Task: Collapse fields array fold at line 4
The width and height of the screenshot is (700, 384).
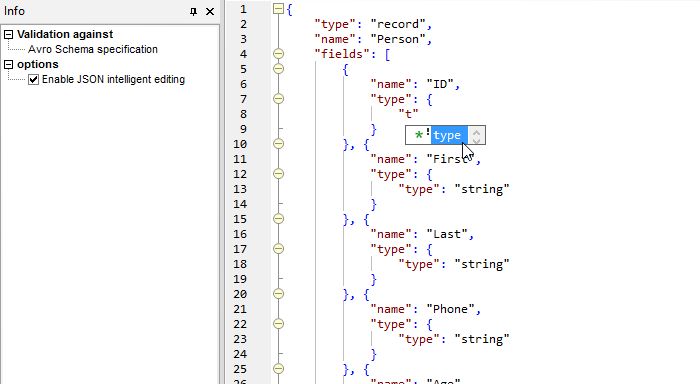Action: pyautogui.click(x=278, y=54)
